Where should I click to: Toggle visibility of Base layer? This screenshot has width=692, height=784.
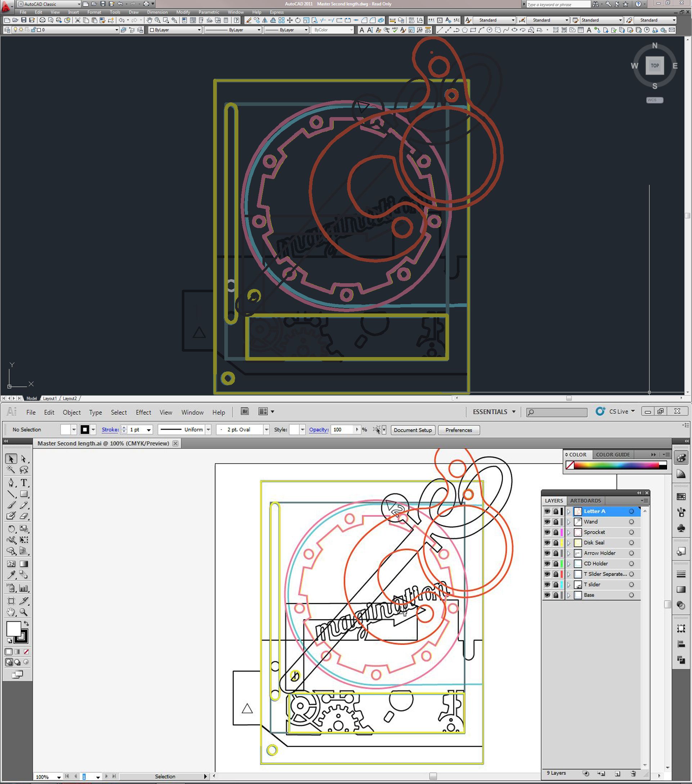click(547, 595)
